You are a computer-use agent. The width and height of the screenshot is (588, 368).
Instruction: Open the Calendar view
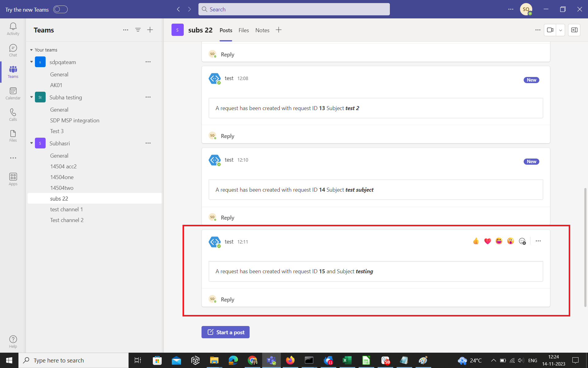pos(13,93)
